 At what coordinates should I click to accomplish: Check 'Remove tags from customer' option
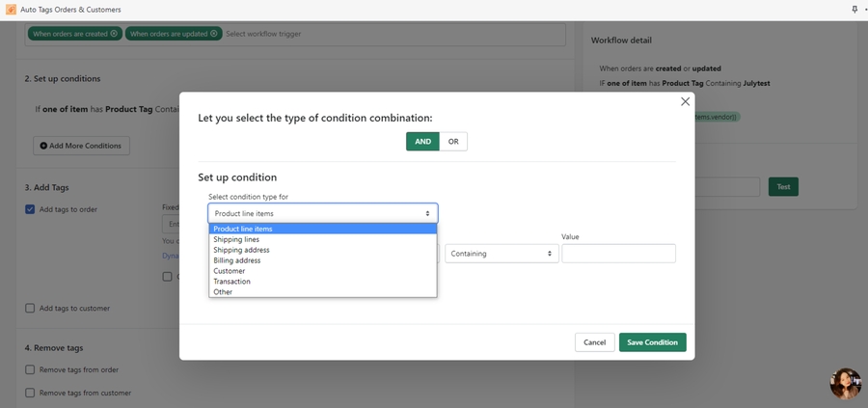30,393
